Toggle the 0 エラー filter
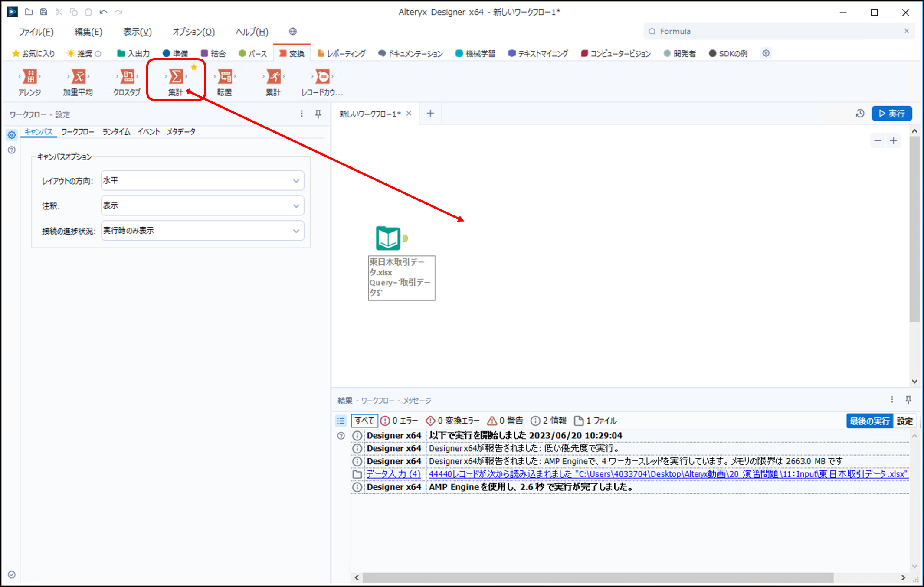 tap(399, 421)
